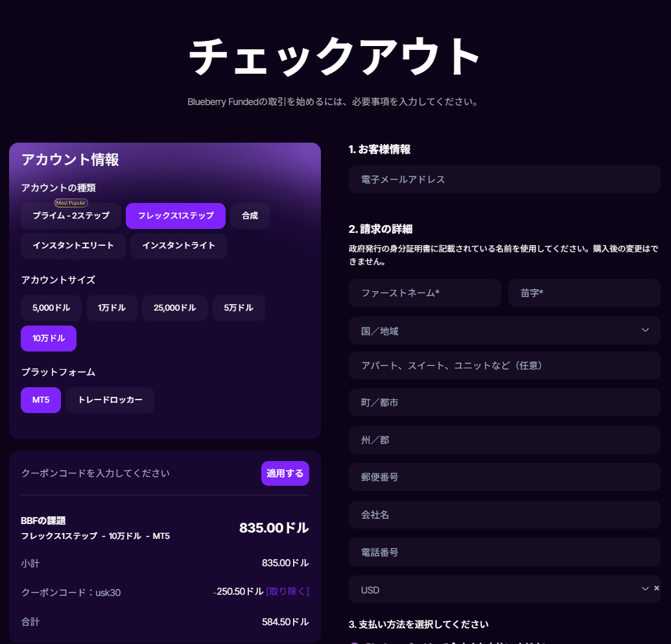671x644 pixels.
Task: Select プライム-2ステップ account type
Action: 71,216
